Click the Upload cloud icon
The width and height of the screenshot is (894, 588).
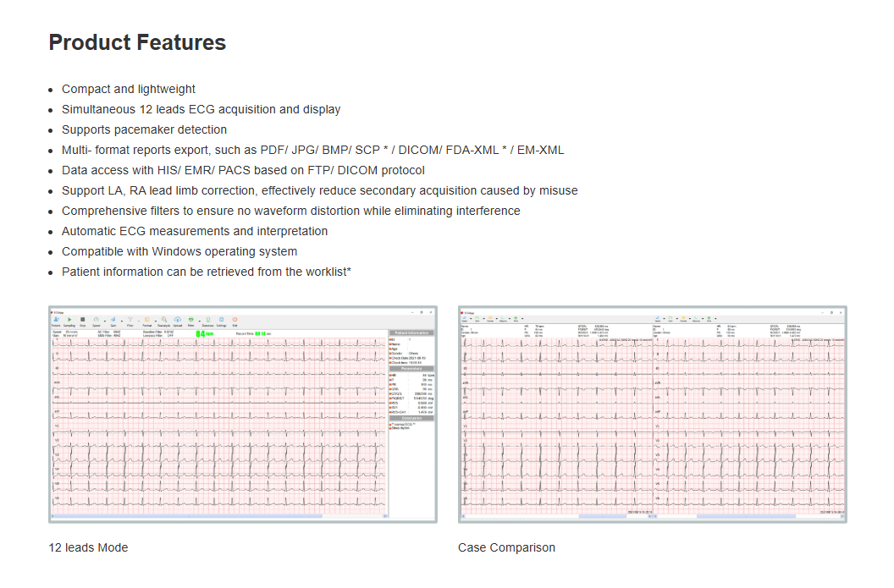[177, 320]
